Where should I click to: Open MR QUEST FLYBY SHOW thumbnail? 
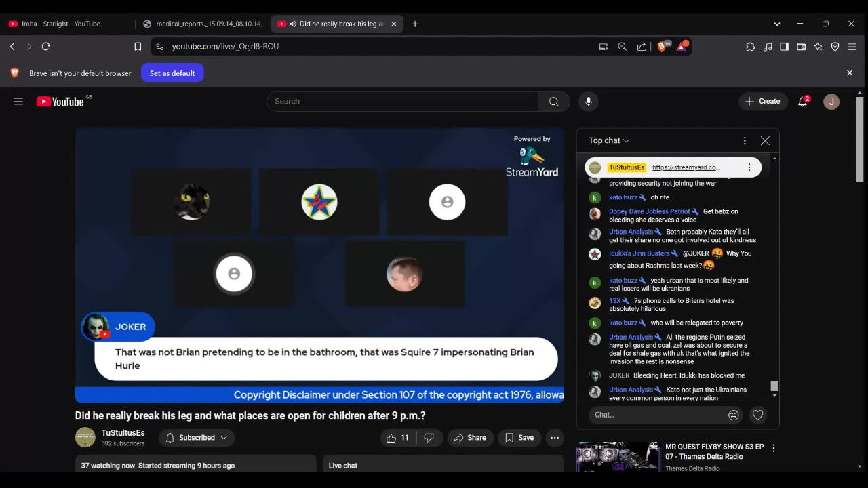point(618,457)
